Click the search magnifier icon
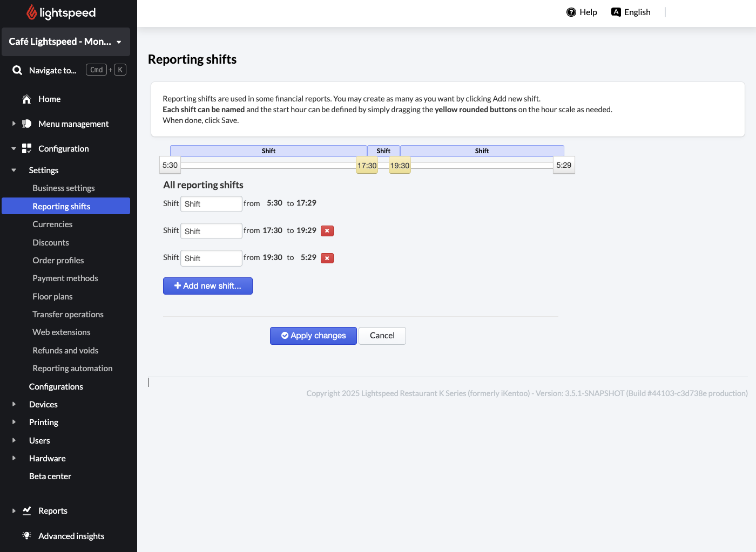 point(17,70)
